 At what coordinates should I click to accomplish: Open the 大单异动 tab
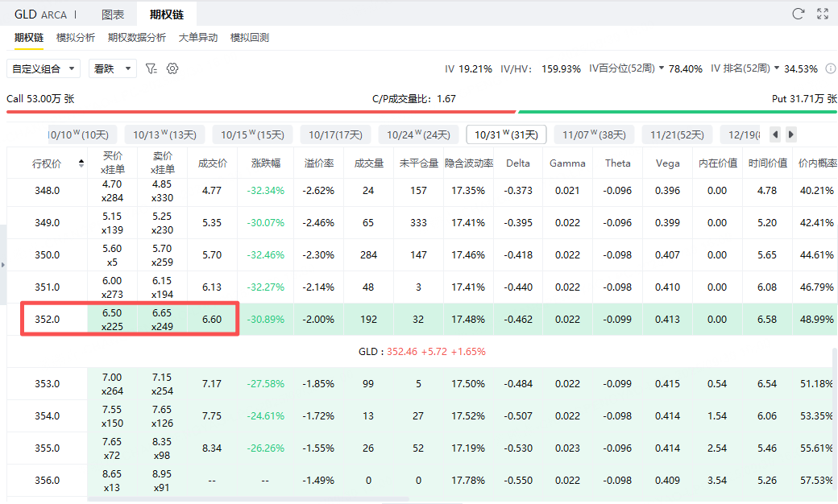point(198,38)
